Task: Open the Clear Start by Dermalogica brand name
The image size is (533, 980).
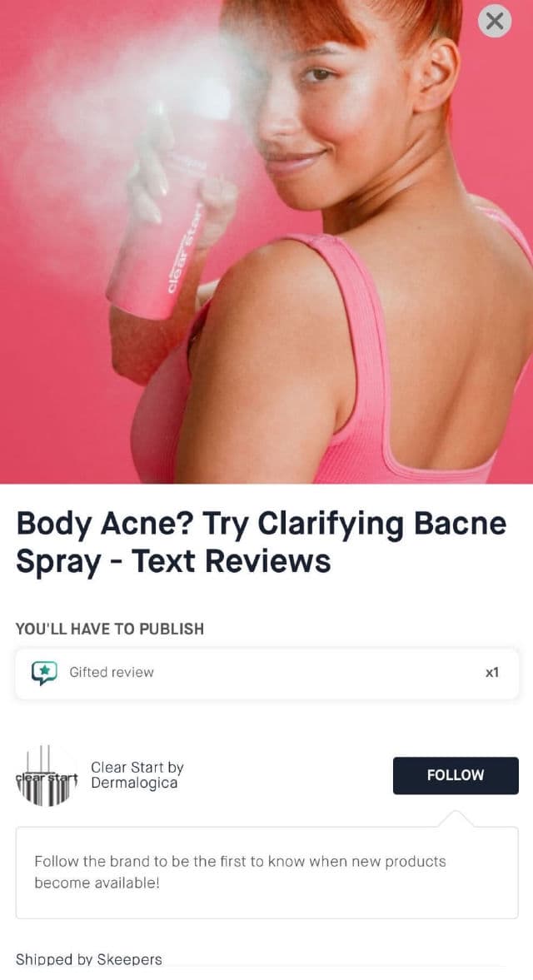Action: click(137, 775)
